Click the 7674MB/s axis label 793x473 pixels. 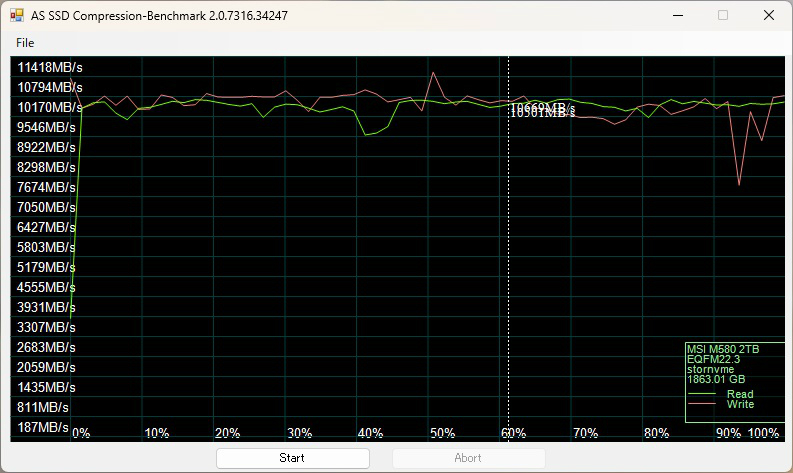pos(46,187)
